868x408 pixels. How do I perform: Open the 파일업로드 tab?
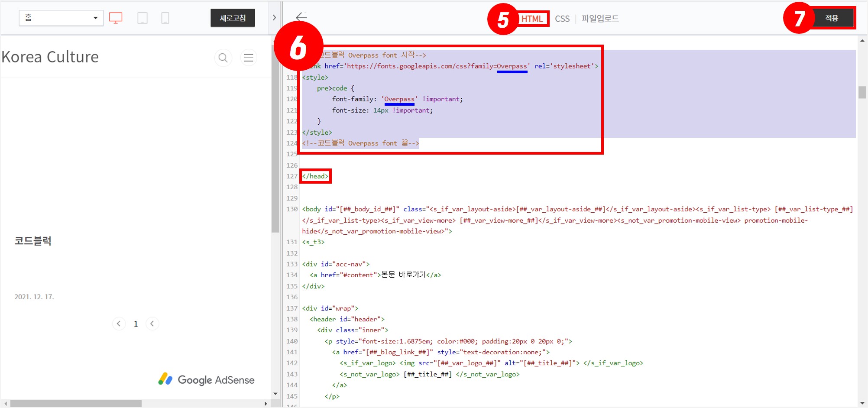[600, 19]
